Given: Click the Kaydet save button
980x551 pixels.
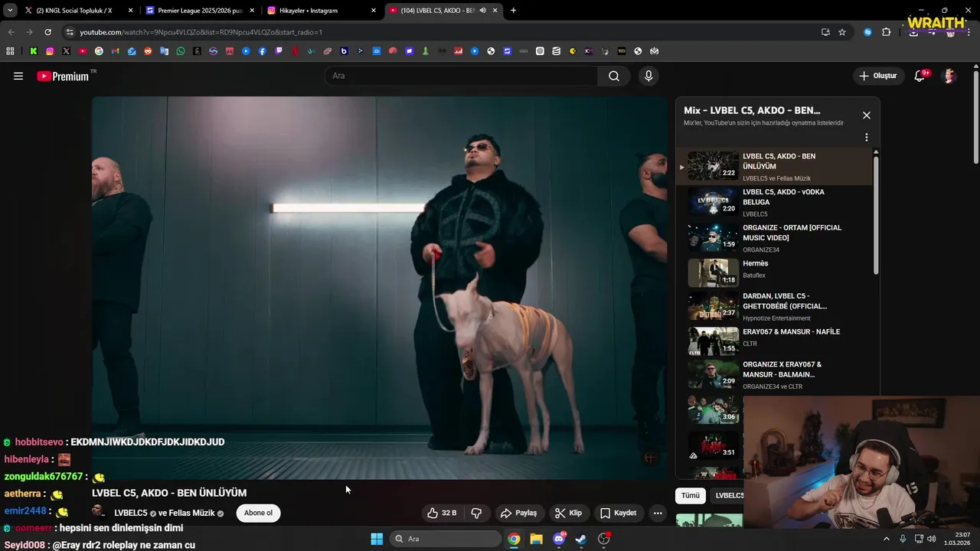Looking at the screenshot, I should point(618,513).
